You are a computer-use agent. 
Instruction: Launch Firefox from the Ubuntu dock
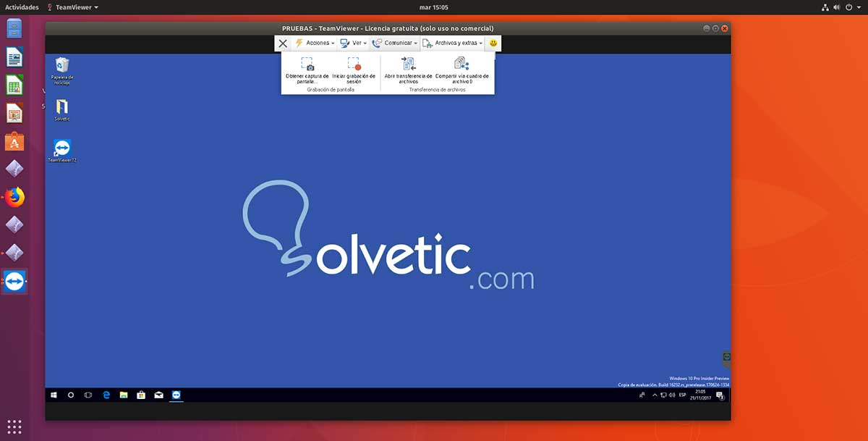(14, 197)
